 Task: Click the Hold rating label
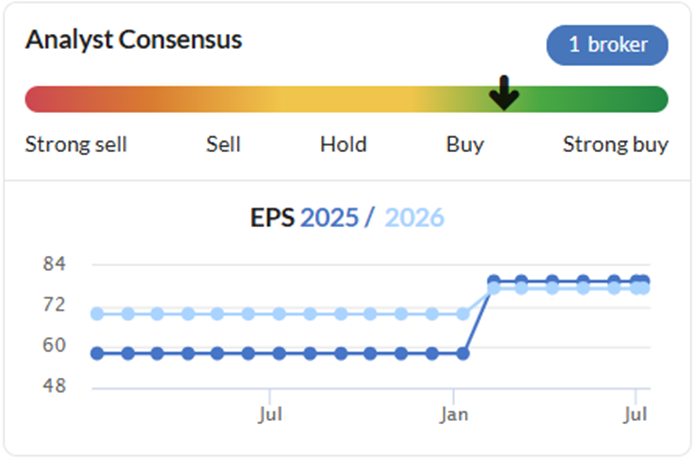point(343,144)
